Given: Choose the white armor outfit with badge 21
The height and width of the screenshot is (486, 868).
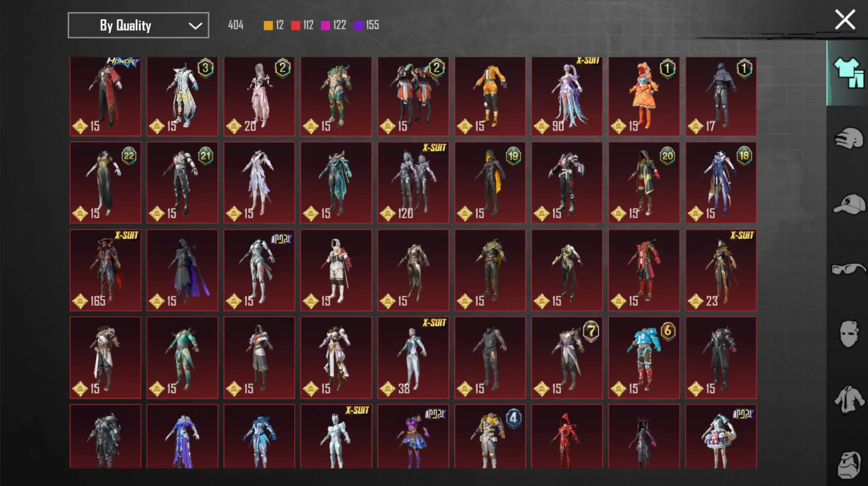Looking at the screenshot, I should point(182,183).
